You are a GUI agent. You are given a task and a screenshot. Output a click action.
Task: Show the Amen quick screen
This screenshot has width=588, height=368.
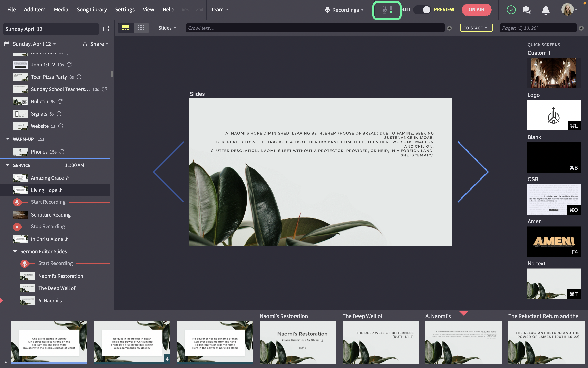(x=553, y=241)
